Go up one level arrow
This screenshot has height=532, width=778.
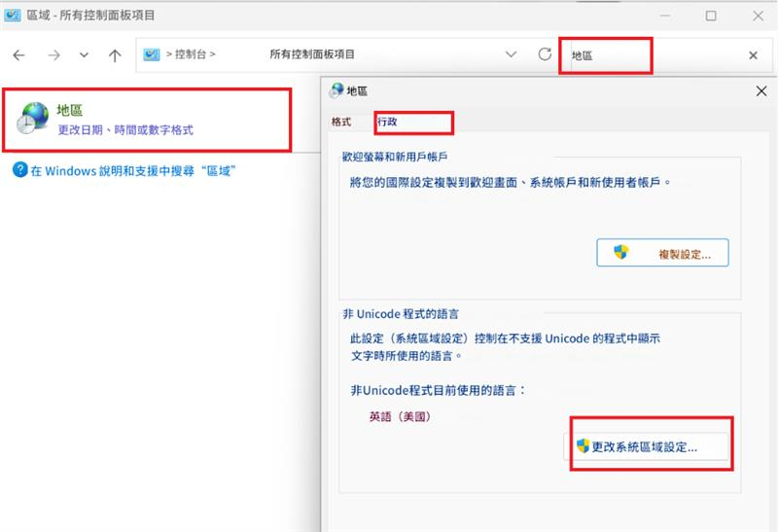pyautogui.click(x=115, y=55)
